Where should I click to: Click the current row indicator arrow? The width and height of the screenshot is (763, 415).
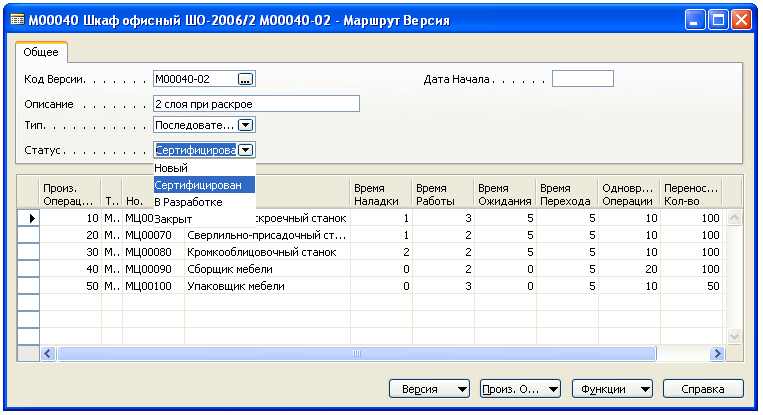[31, 218]
